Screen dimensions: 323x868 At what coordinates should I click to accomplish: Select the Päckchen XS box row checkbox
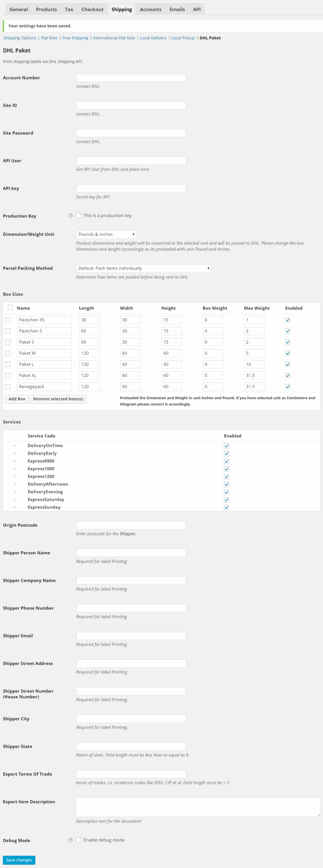click(x=8, y=320)
